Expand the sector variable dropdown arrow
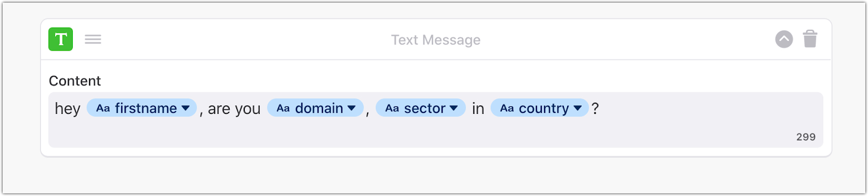This screenshot has height=196, width=868. [x=454, y=109]
